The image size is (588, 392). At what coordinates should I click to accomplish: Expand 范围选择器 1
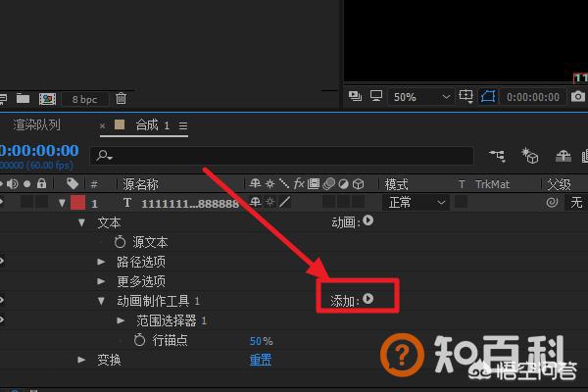tap(121, 320)
